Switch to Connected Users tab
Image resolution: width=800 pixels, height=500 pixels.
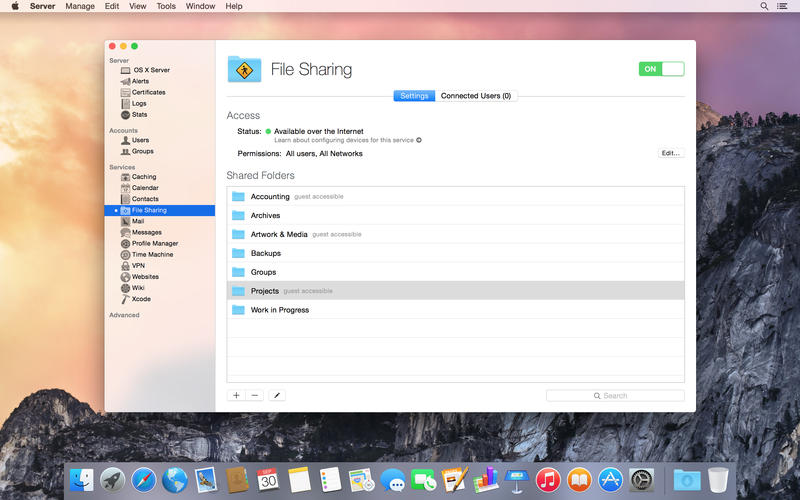pyautogui.click(x=476, y=96)
